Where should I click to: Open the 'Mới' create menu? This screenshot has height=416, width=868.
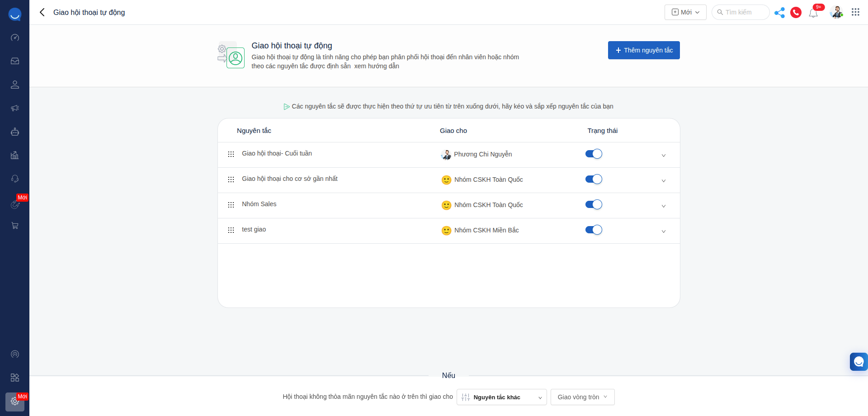point(685,12)
